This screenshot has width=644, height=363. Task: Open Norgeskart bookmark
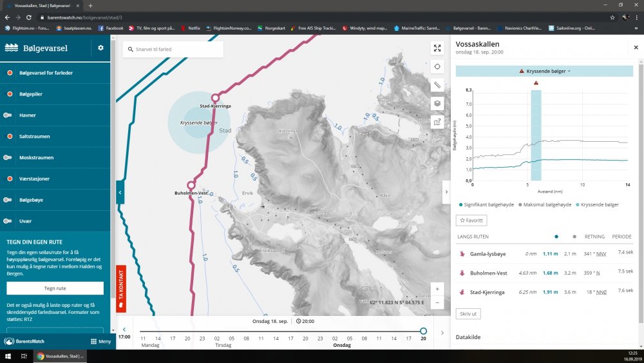click(271, 28)
